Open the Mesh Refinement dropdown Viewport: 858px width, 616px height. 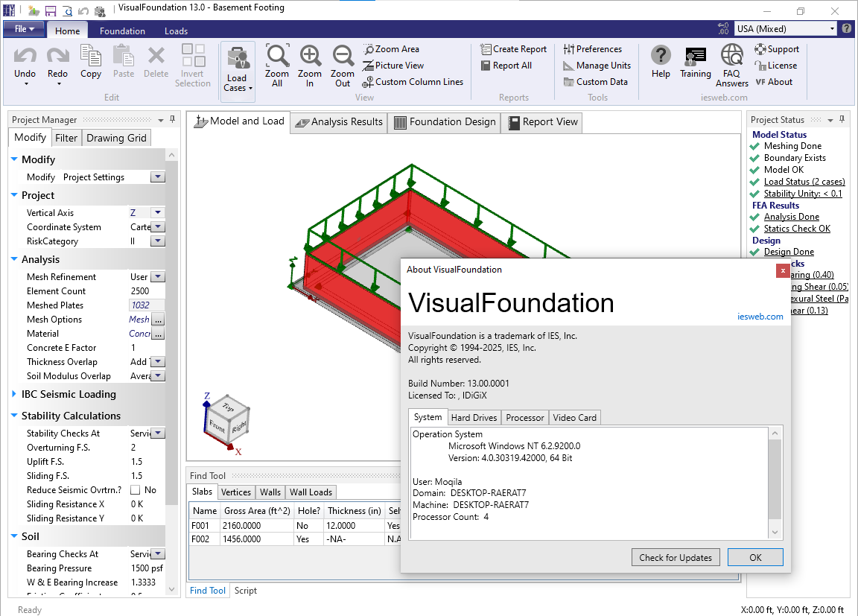[158, 277]
